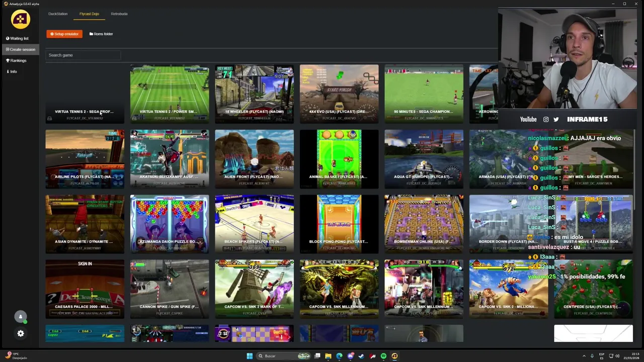Click the Arkadyzja gamepad logo
This screenshot has width=644, height=362.
pos(21,20)
